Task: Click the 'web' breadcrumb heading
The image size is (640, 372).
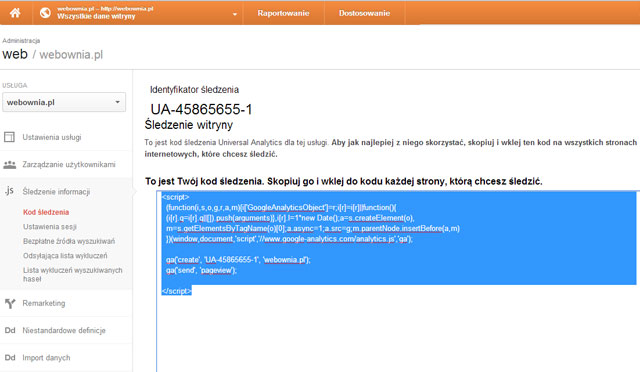Action: [x=15, y=54]
